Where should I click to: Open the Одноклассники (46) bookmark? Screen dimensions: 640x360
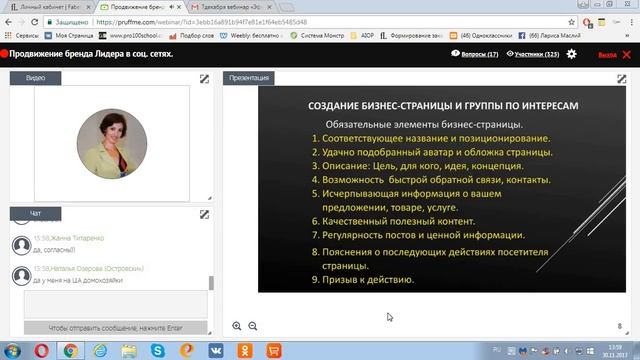[x=481, y=36]
